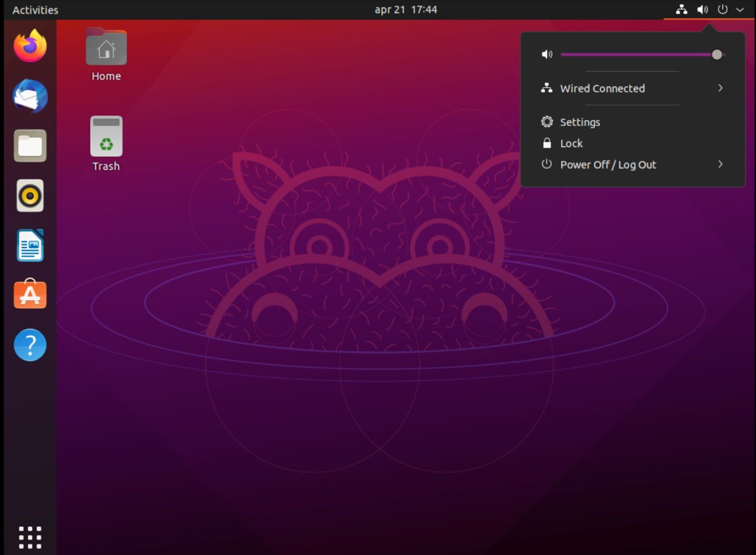This screenshot has height=555, width=756.
Task: Open the Show Applications grid
Action: pyautogui.click(x=30, y=537)
